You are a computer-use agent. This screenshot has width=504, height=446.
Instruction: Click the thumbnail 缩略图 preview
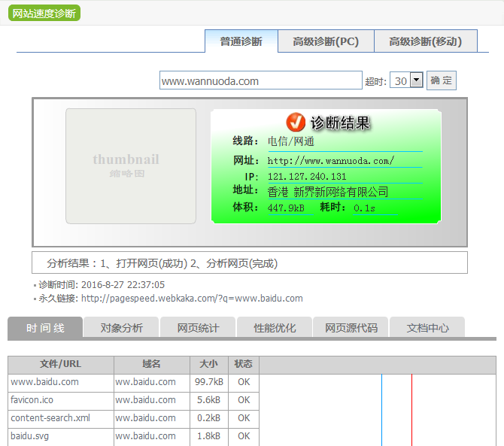pos(131,165)
